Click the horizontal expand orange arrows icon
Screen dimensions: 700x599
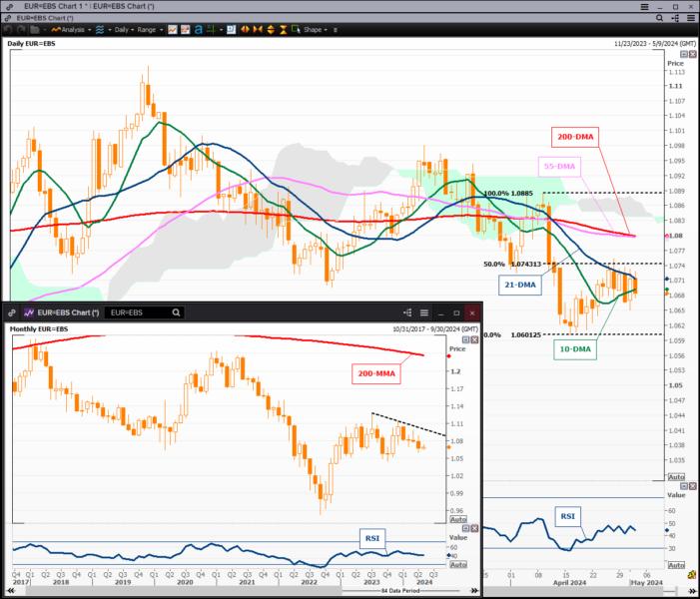245,30
